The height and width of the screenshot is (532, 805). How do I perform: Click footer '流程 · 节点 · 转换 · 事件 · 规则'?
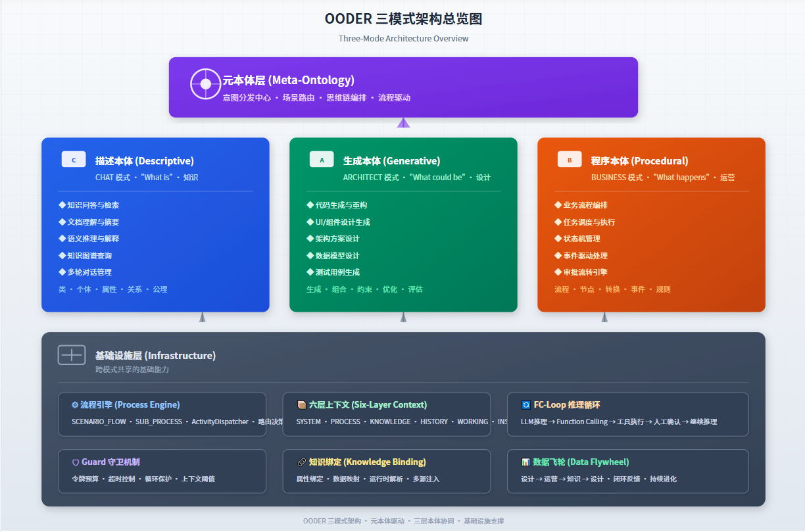(x=612, y=289)
